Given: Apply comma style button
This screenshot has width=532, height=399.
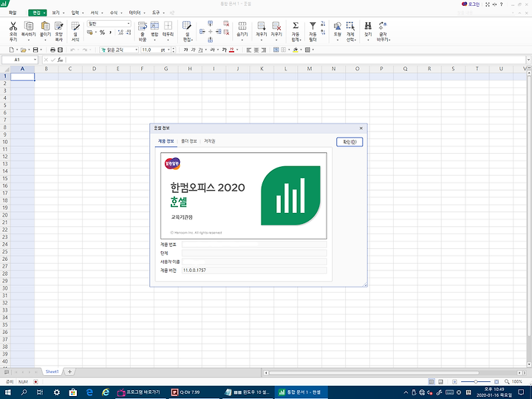Looking at the screenshot, I should (x=110, y=33).
